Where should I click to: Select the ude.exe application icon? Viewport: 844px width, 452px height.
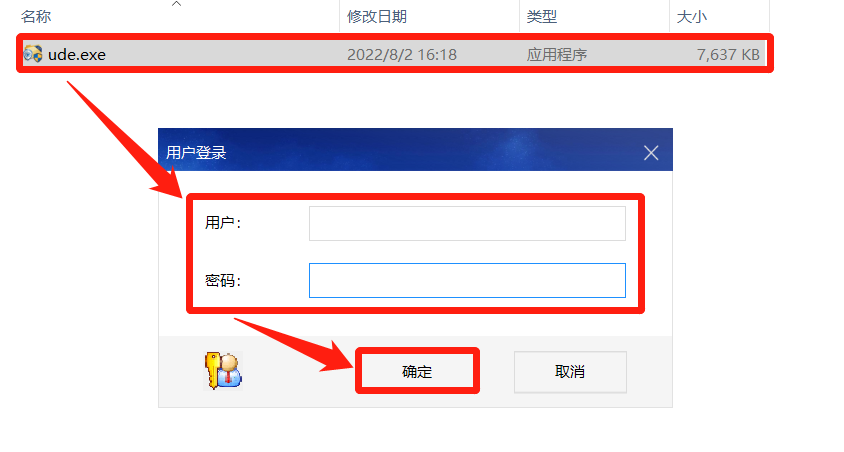[x=33, y=54]
